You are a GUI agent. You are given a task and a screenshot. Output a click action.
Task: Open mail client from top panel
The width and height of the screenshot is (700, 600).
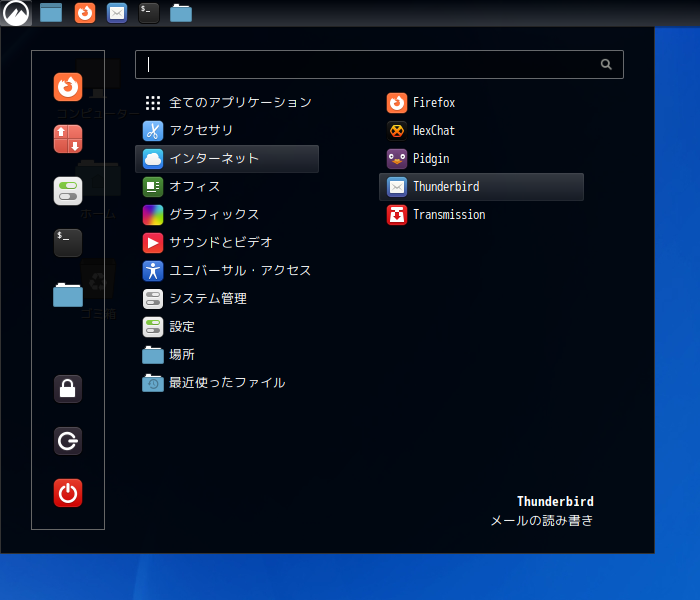[117, 13]
